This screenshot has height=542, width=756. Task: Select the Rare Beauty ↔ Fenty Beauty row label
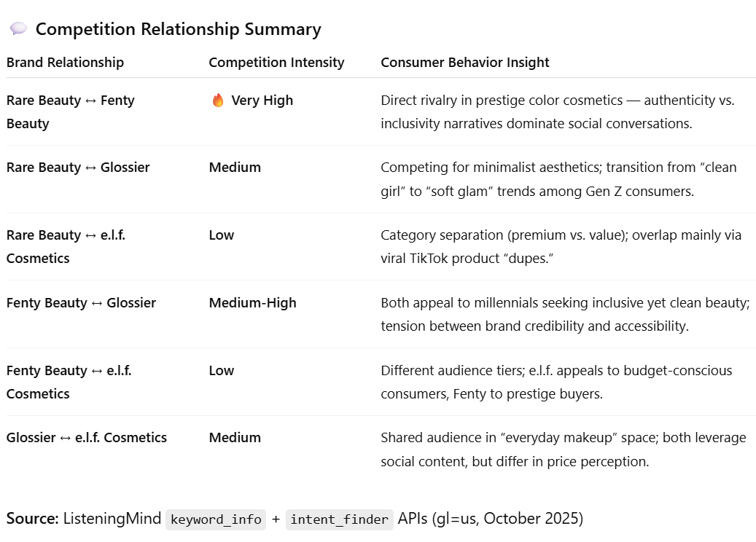pyautogui.click(x=70, y=111)
